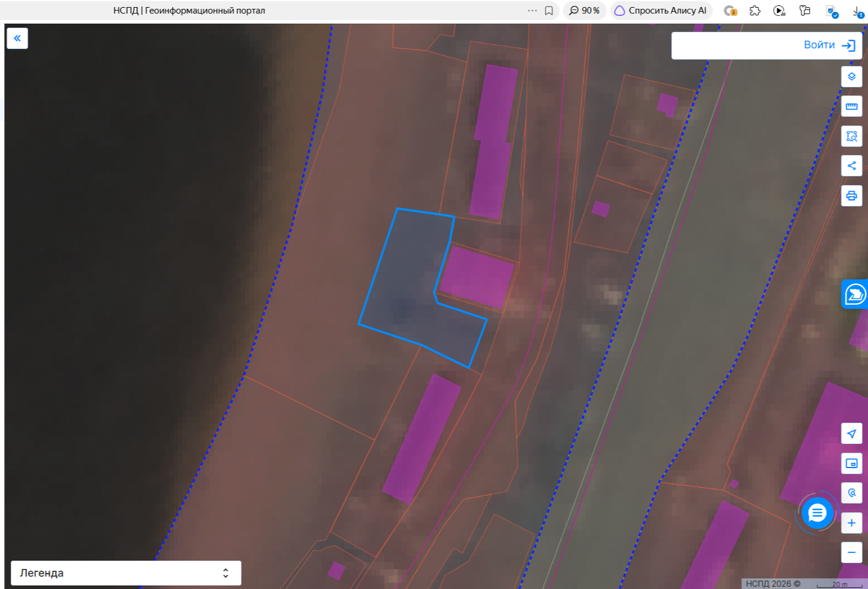Expand the collapsed left sidebar panel

pyautogui.click(x=18, y=38)
